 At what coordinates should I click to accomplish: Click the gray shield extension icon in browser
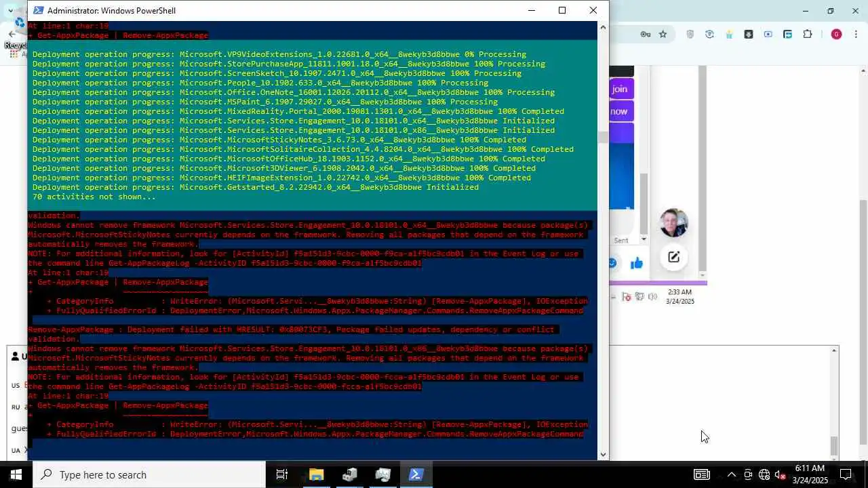[x=690, y=34]
